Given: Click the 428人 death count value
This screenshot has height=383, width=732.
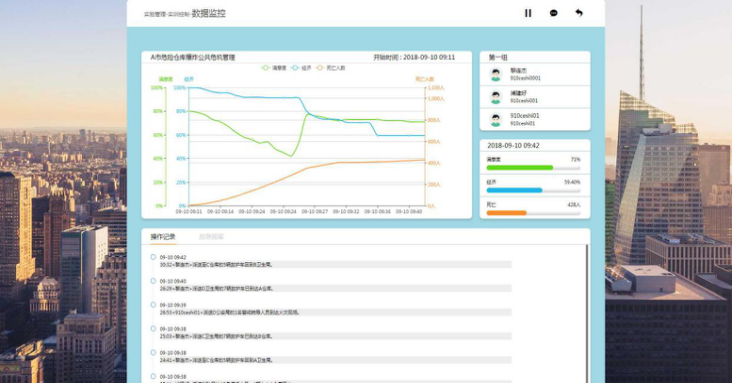Looking at the screenshot, I should pyautogui.click(x=574, y=205).
